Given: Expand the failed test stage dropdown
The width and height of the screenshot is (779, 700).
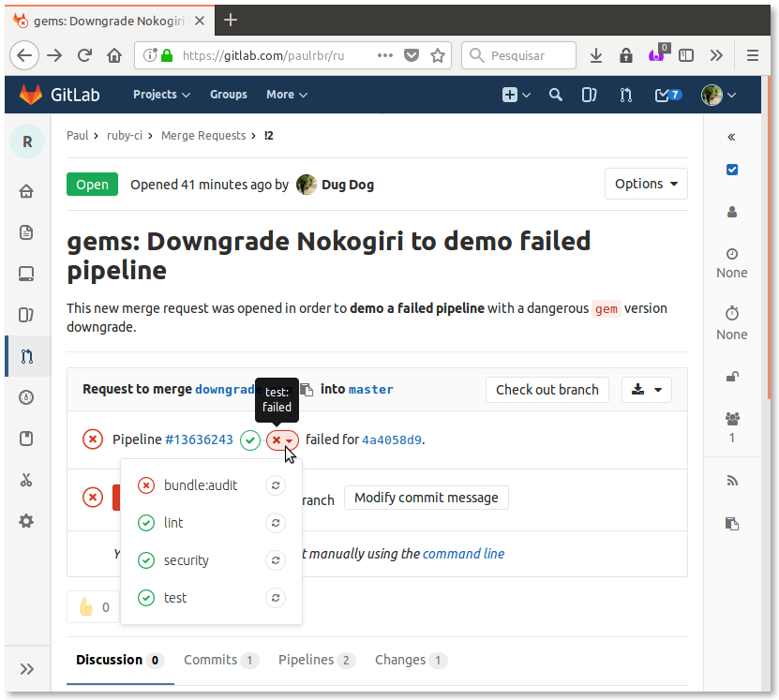Looking at the screenshot, I should [282, 439].
